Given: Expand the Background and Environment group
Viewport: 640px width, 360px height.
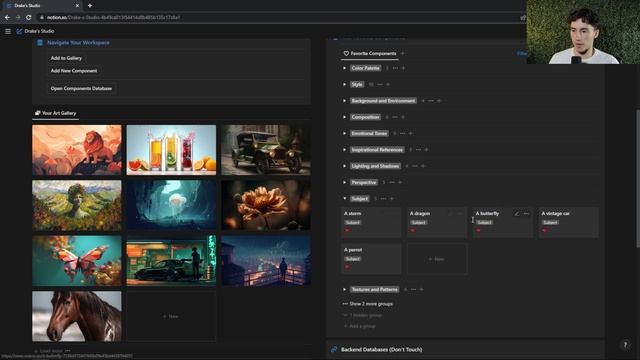Looking at the screenshot, I should click(x=344, y=101).
